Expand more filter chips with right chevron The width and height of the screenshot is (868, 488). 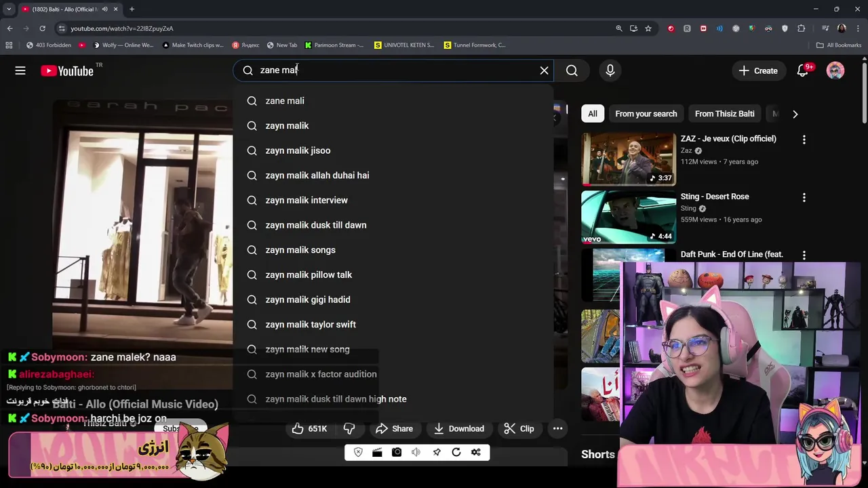click(x=795, y=114)
